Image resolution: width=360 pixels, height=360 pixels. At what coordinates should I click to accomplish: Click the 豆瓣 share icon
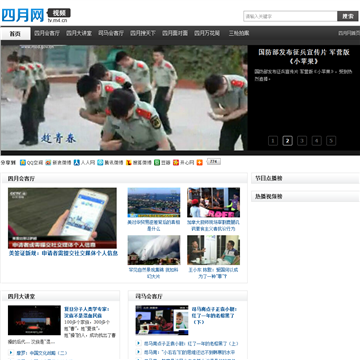(x=157, y=163)
